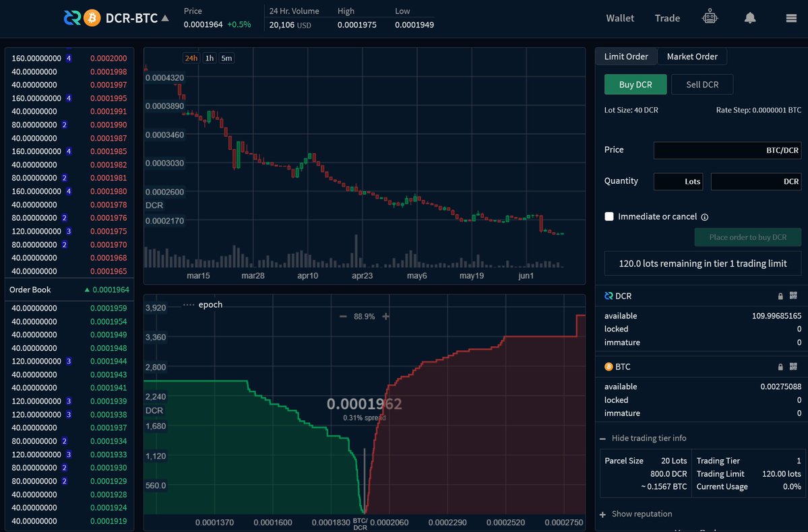Select Sell DCR side

pos(702,84)
